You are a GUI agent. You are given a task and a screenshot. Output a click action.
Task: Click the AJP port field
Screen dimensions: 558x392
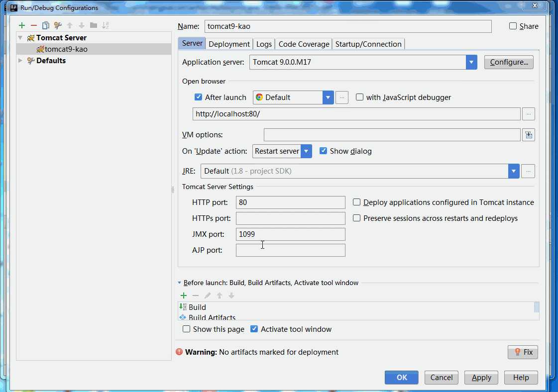(x=290, y=250)
